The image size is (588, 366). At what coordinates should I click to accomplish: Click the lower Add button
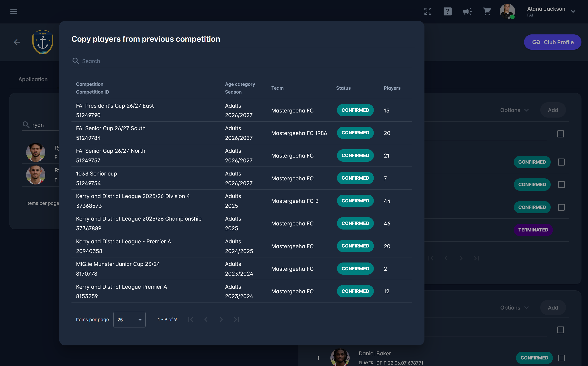[553, 308]
